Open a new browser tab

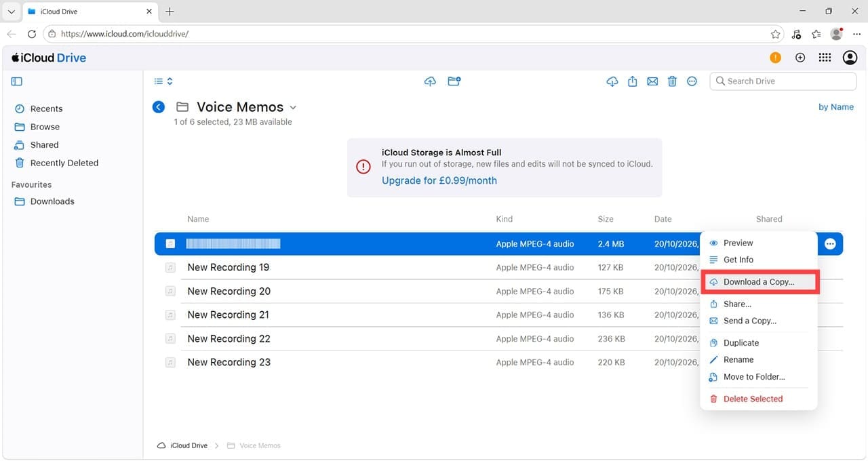[x=170, y=12]
